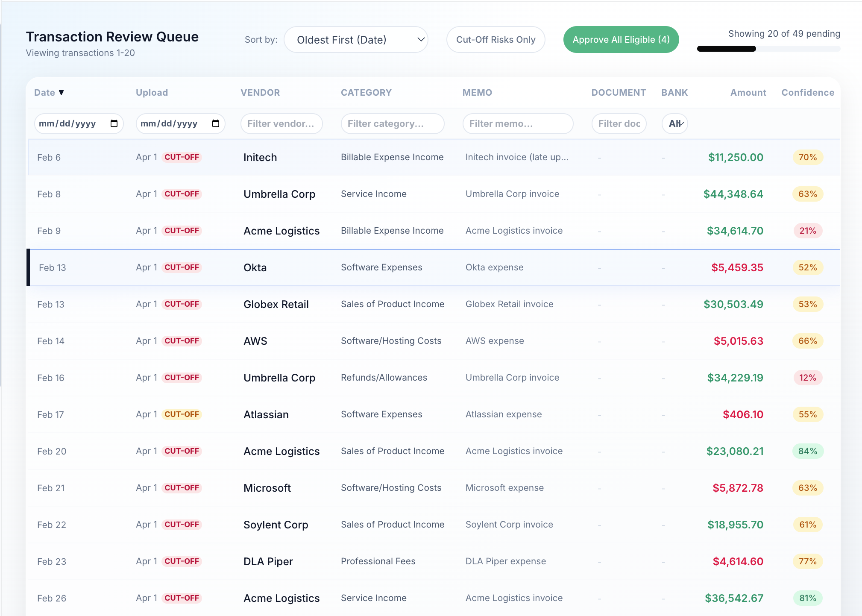This screenshot has width=862, height=616.
Task: Open calendar picker in Upload filter
Action: click(x=216, y=123)
